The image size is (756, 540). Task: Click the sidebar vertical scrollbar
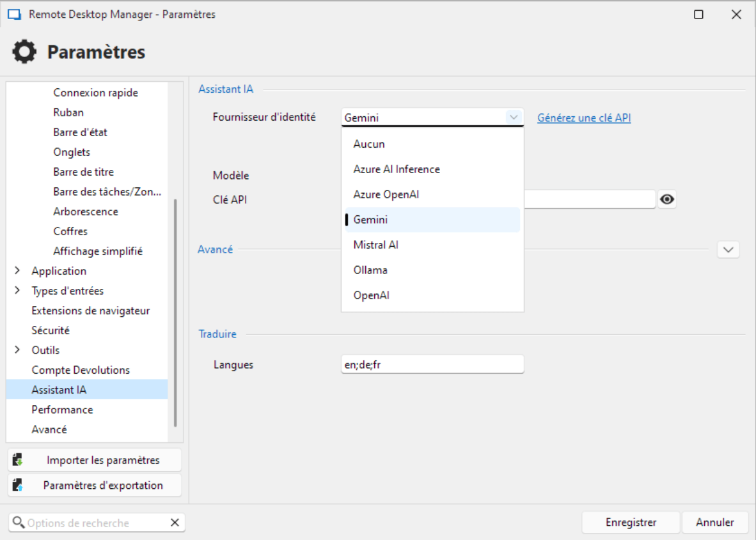(175, 312)
